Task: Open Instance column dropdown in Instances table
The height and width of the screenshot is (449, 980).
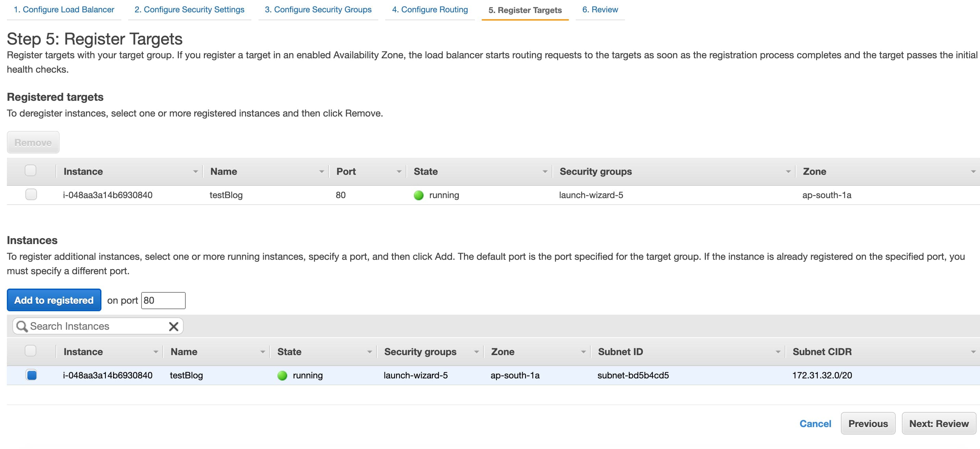Action: click(x=156, y=352)
